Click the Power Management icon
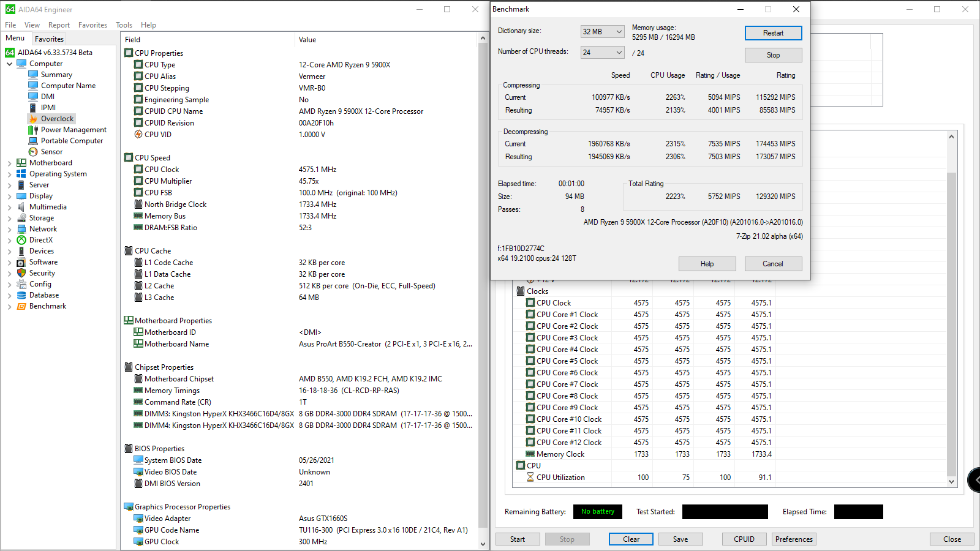980x551 pixels. click(x=33, y=130)
